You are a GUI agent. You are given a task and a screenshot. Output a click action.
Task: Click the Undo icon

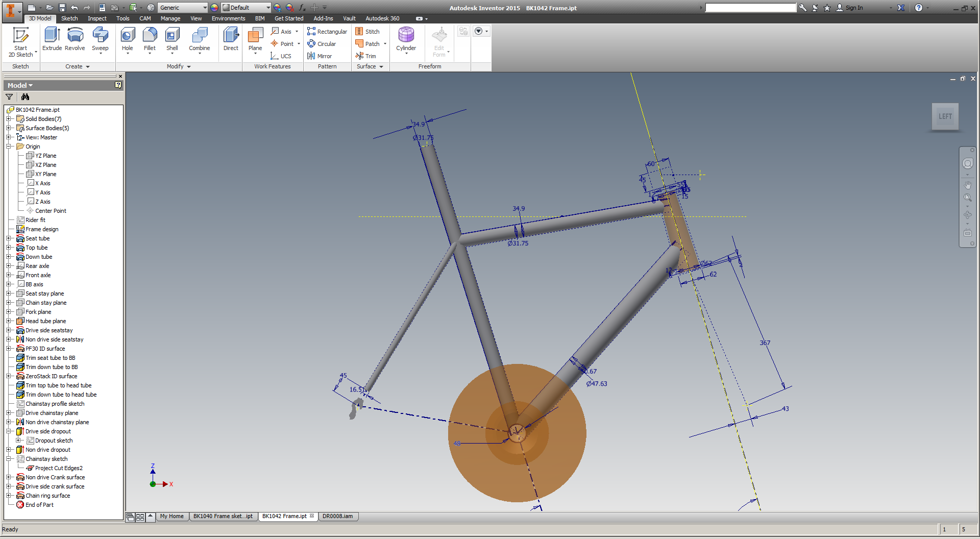point(75,8)
